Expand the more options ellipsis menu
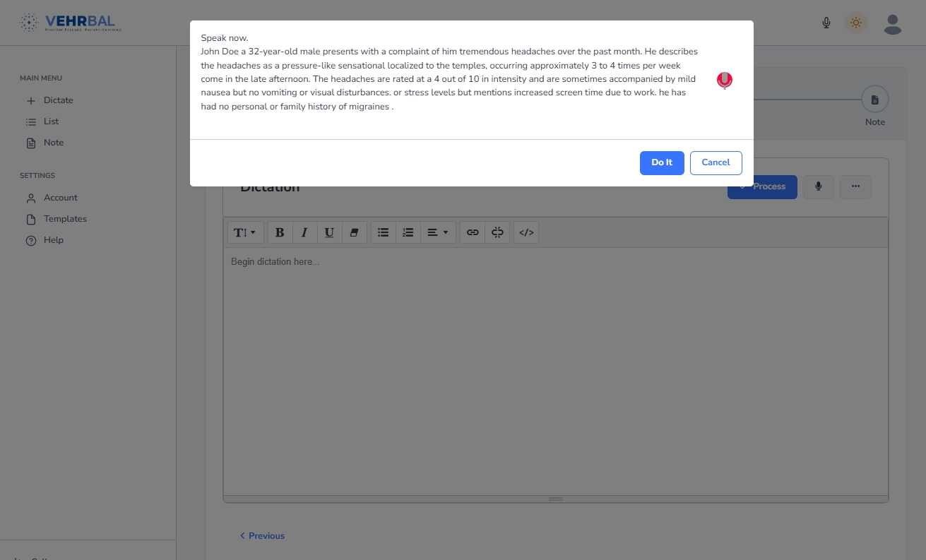This screenshot has width=926, height=560. click(855, 186)
